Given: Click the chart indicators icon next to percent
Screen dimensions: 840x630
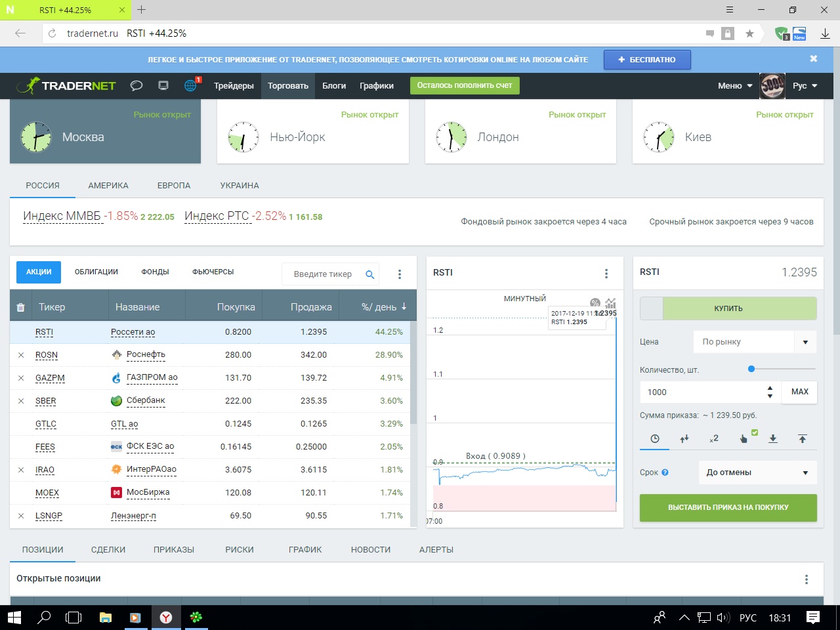Looking at the screenshot, I should coord(611,303).
